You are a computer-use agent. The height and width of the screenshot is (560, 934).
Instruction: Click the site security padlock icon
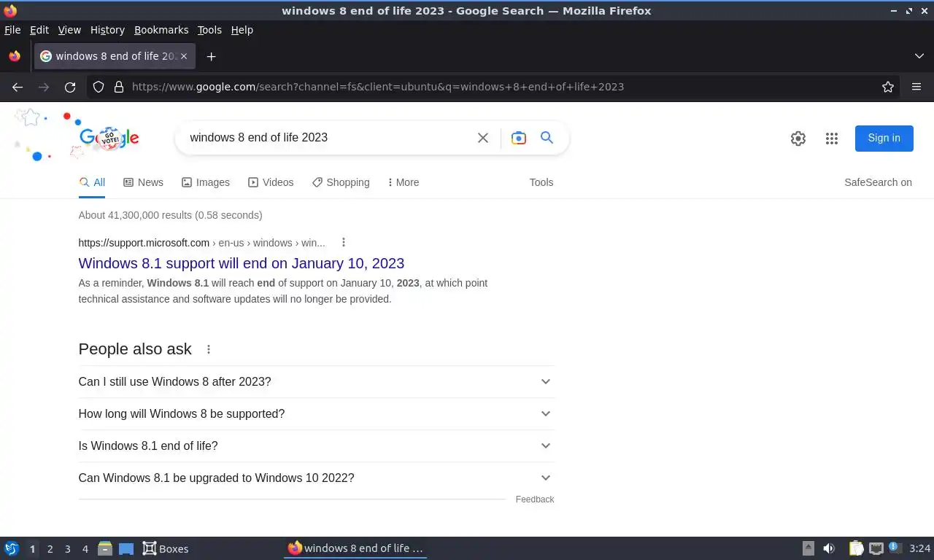click(x=119, y=87)
